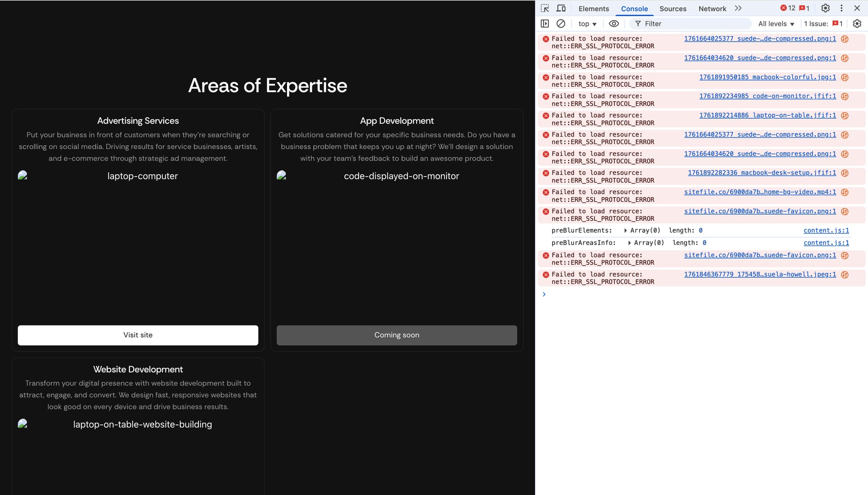Viewport: 868px width, 495px height.
Task: Switch to the Network tab
Action: coord(712,9)
